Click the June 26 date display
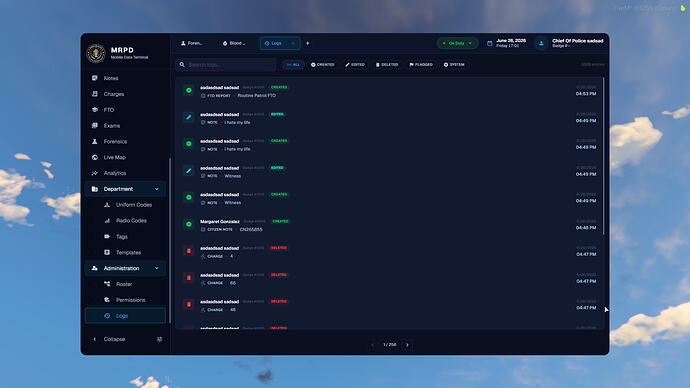The width and height of the screenshot is (690, 388). click(510, 43)
